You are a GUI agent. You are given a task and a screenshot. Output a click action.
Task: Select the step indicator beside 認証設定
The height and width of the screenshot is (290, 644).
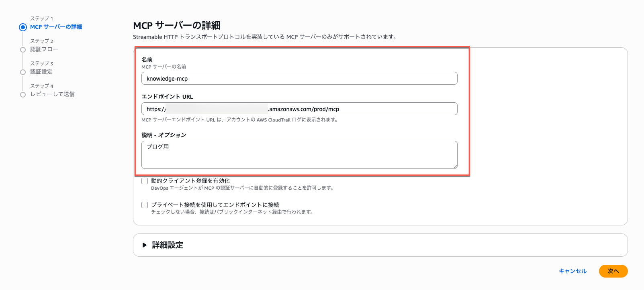pos(23,72)
